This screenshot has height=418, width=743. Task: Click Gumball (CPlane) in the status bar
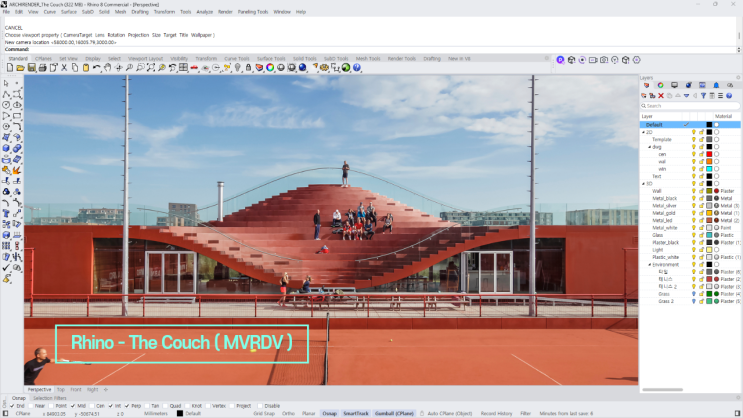coord(394,413)
